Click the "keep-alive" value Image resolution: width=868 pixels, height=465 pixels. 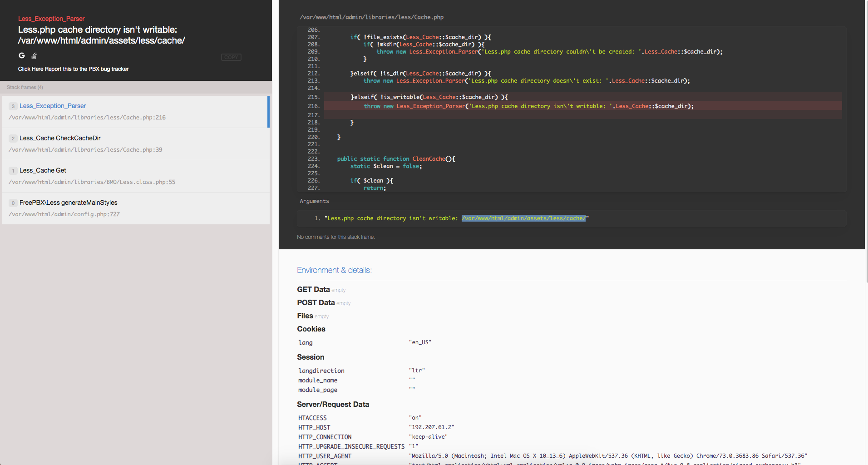click(x=428, y=437)
